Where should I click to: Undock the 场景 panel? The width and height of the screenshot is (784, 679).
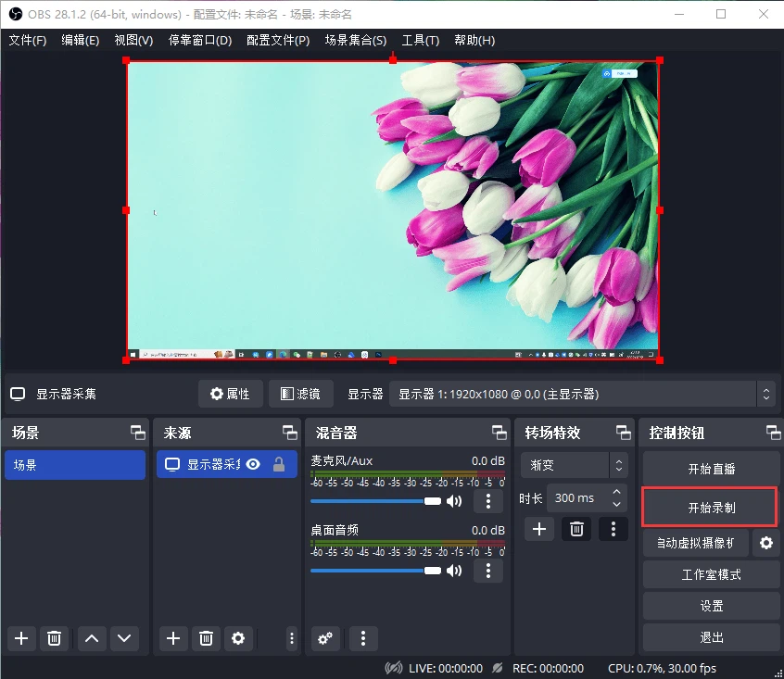[x=138, y=433]
